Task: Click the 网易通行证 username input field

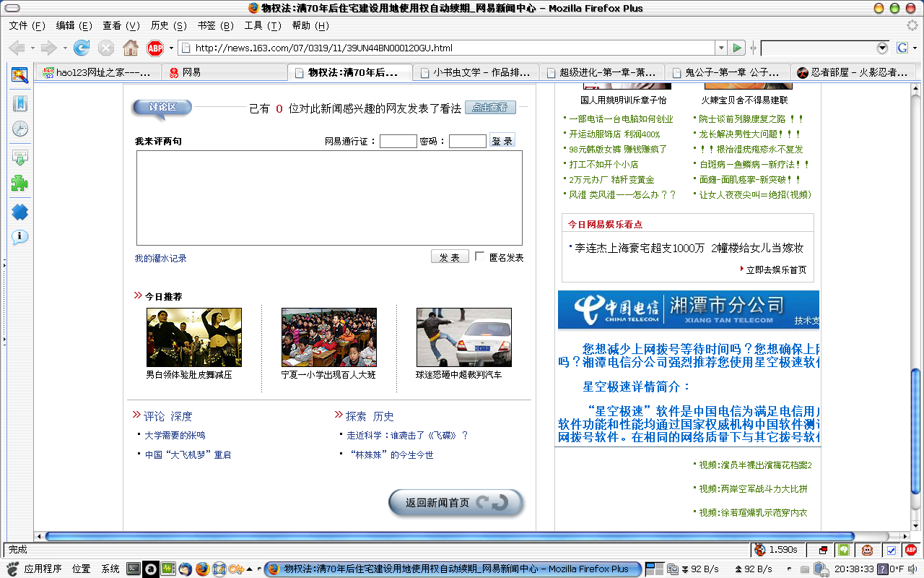Action: click(x=398, y=141)
